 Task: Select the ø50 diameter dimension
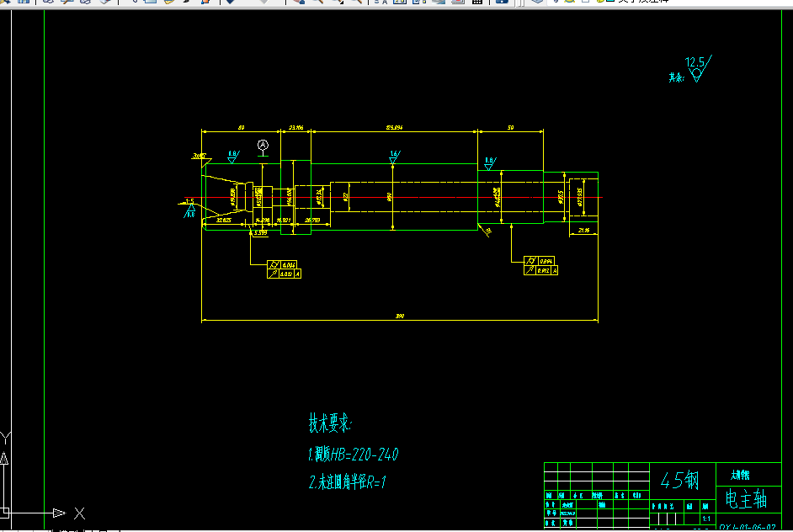pyautogui.click(x=390, y=197)
